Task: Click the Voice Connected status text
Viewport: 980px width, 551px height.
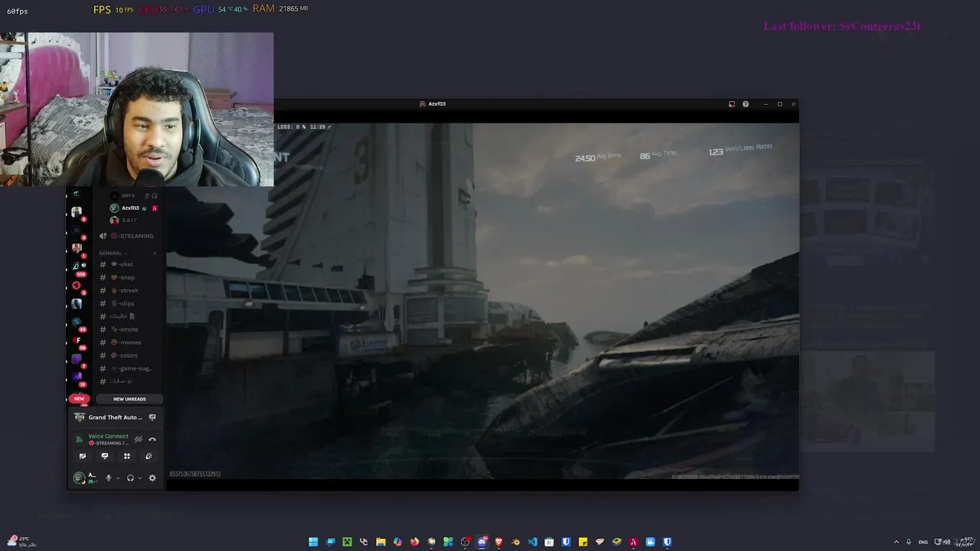Action: pos(108,436)
